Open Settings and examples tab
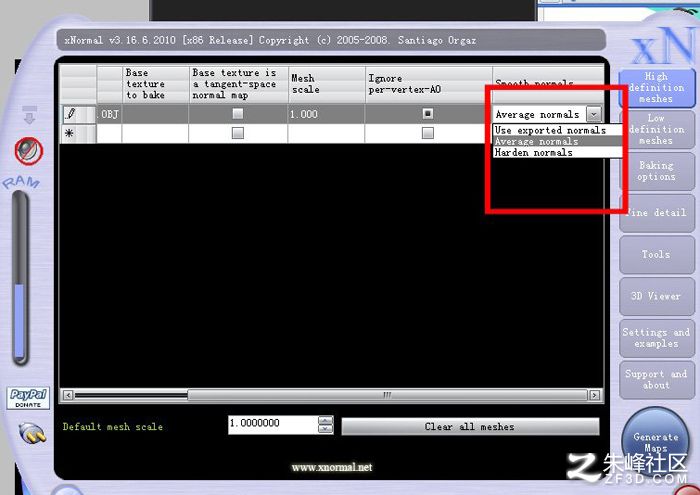 tap(657, 338)
